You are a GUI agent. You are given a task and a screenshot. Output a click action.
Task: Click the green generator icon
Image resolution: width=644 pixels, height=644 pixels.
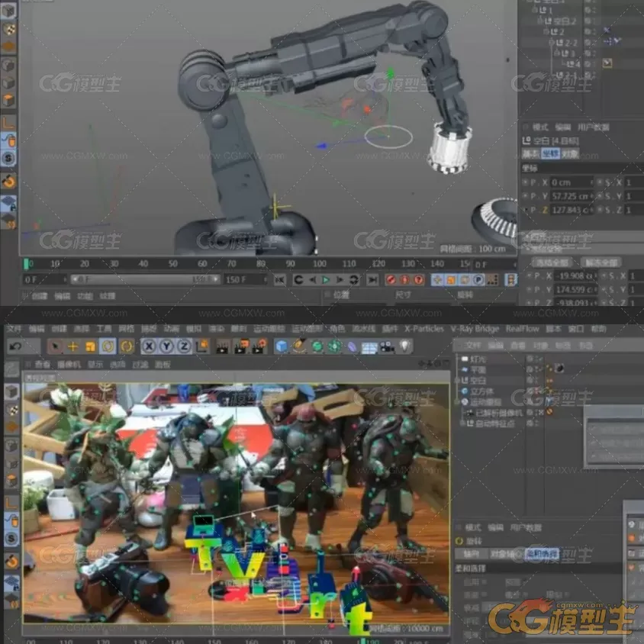(317, 346)
